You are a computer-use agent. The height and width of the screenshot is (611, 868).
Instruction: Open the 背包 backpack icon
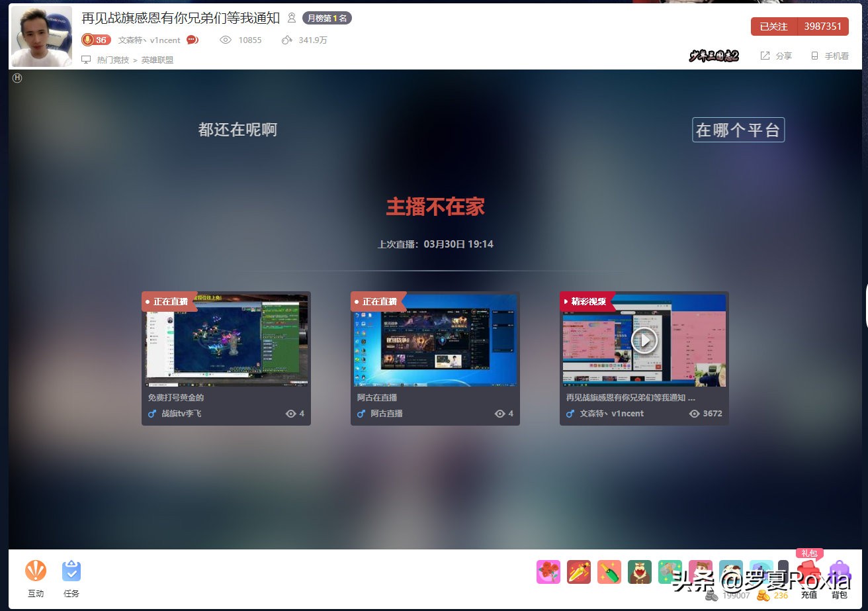(840, 573)
